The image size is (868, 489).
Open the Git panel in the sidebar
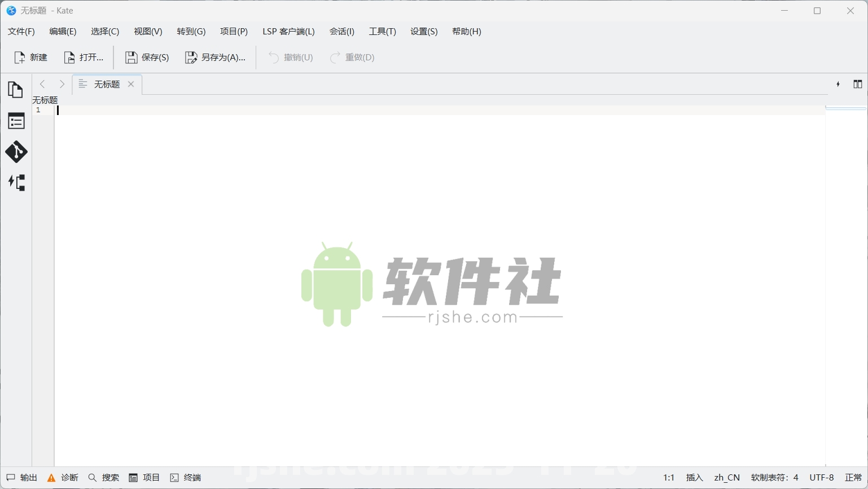click(16, 152)
